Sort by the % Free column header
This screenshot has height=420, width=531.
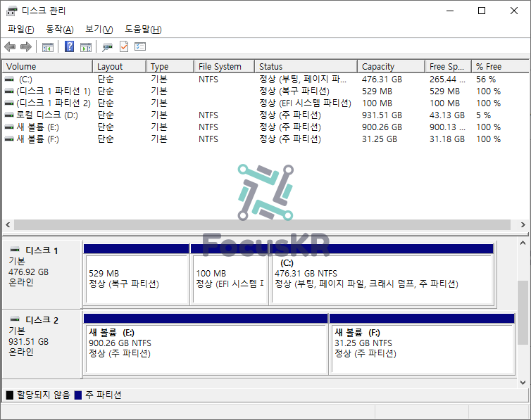click(x=500, y=66)
